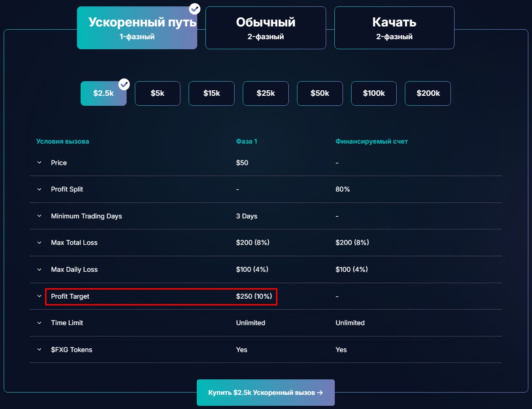The width and height of the screenshot is (532, 409).
Task: Choose the $100k account size
Action: click(x=374, y=93)
